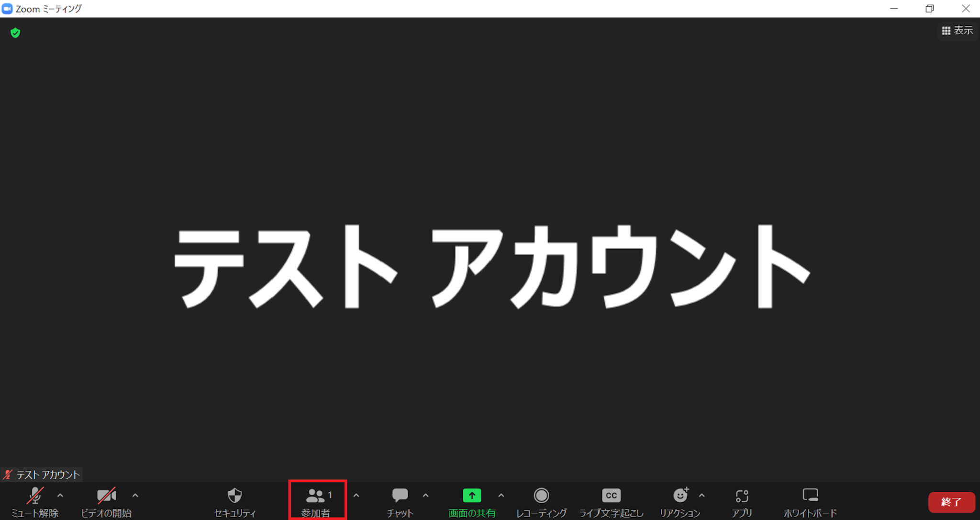Expand participants options chevron
The height and width of the screenshot is (520, 980).
point(356,496)
